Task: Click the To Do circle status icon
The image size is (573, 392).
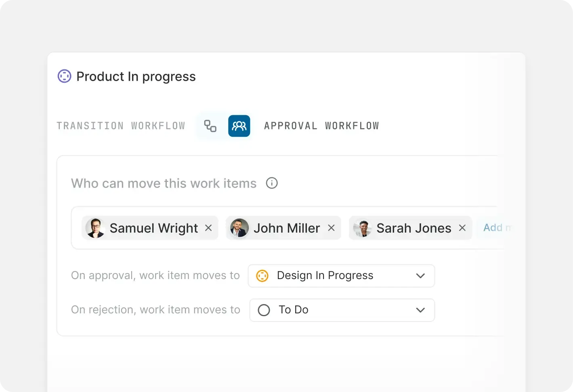Action: 264,310
